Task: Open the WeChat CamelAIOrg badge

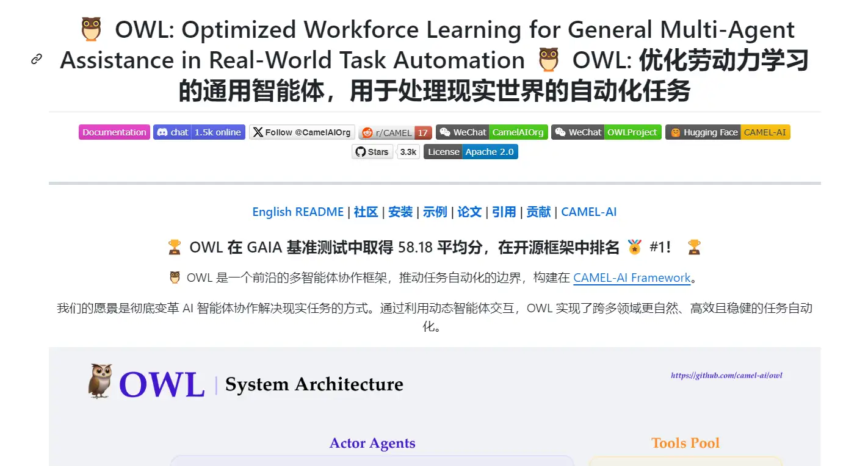Action: (x=491, y=132)
